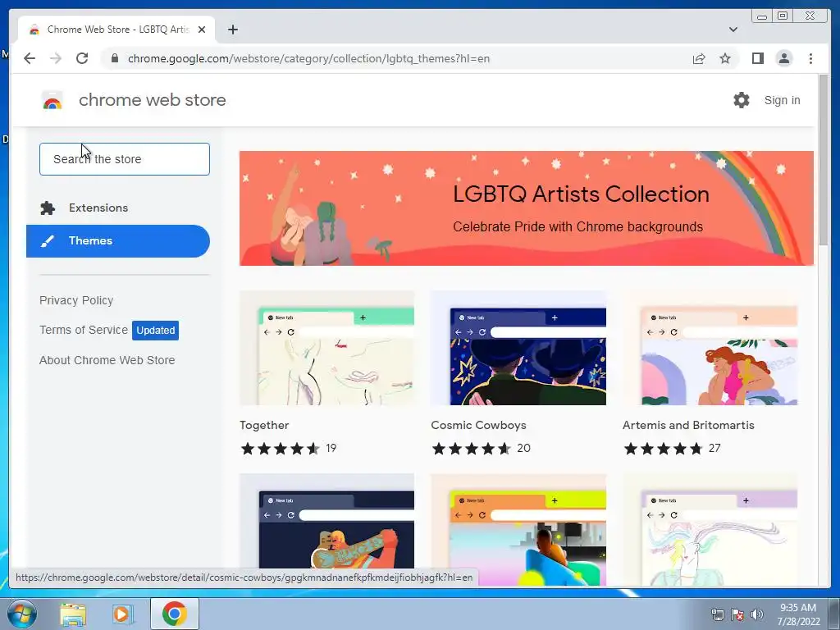Share this page using the share icon

pyautogui.click(x=699, y=58)
